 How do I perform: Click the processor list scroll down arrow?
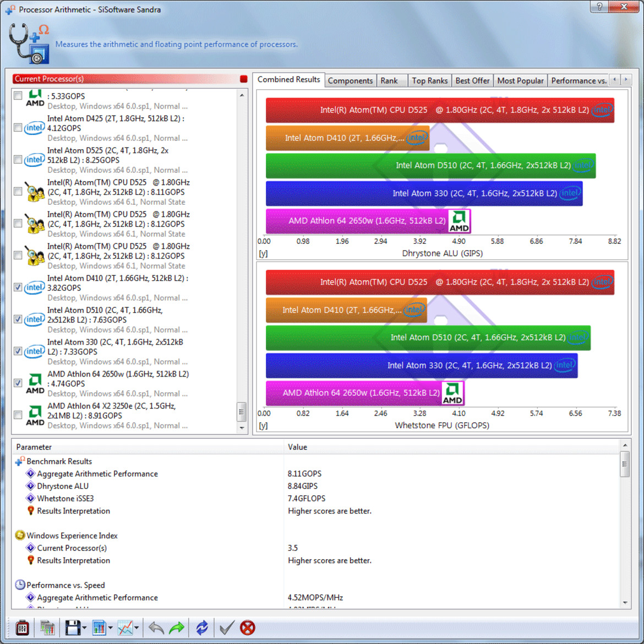click(x=242, y=428)
